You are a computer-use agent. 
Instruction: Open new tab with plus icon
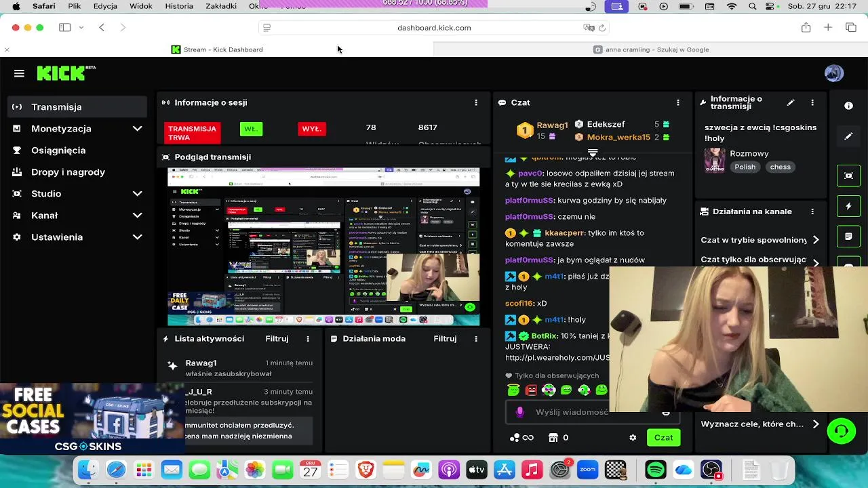(x=828, y=28)
